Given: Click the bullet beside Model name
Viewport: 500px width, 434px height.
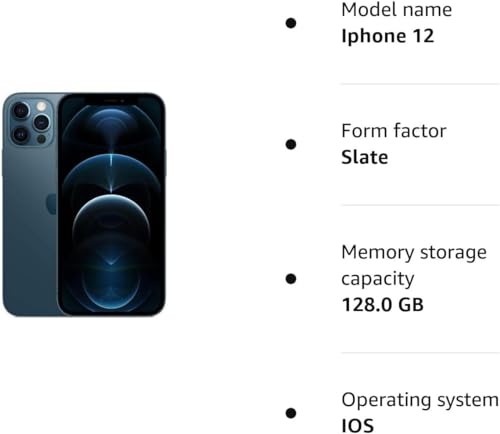Looking at the screenshot, I should (x=291, y=23).
